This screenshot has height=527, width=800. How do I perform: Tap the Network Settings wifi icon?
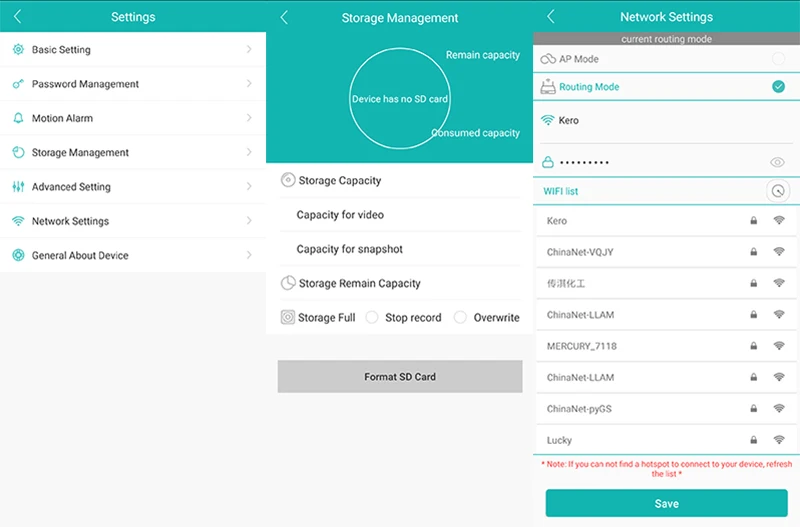click(x=18, y=221)
